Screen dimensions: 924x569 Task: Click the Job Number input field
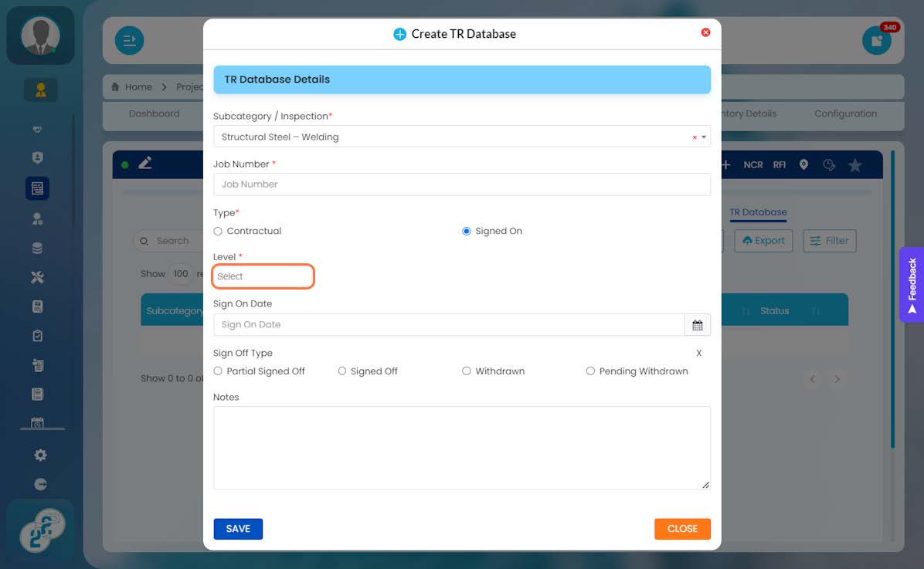pyautogui.click(x=462, y=185)
